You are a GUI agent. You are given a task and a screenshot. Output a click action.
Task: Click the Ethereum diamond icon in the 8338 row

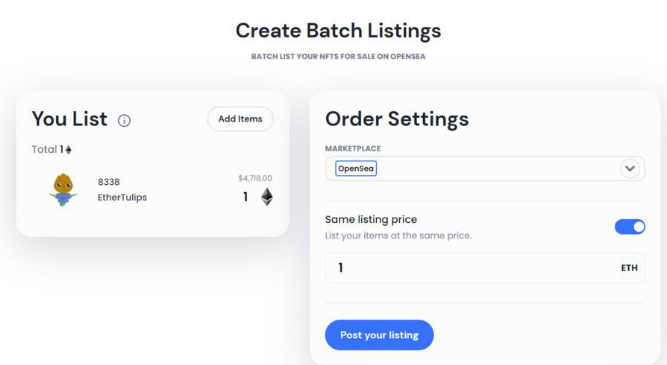click(x=267, y=197)
